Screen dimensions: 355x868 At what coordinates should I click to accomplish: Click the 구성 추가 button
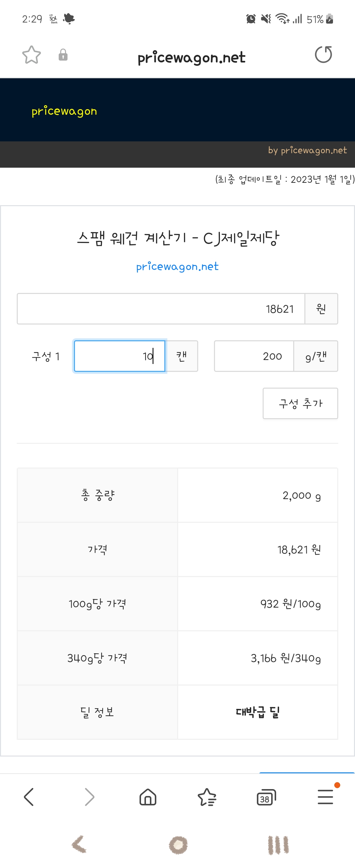click(300, 403)
